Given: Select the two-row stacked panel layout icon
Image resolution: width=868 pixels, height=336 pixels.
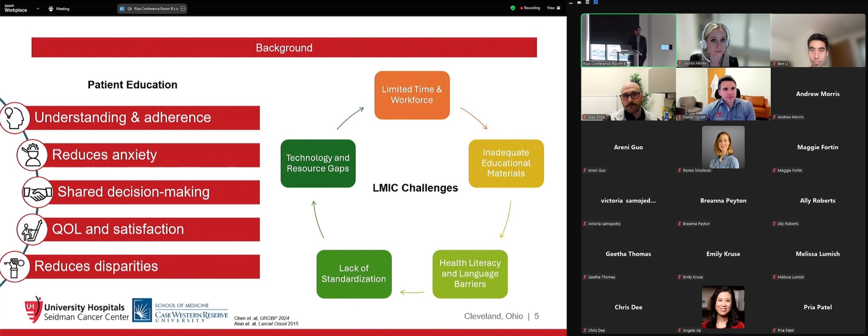Looking at the screenshot, I should point(587,3).
